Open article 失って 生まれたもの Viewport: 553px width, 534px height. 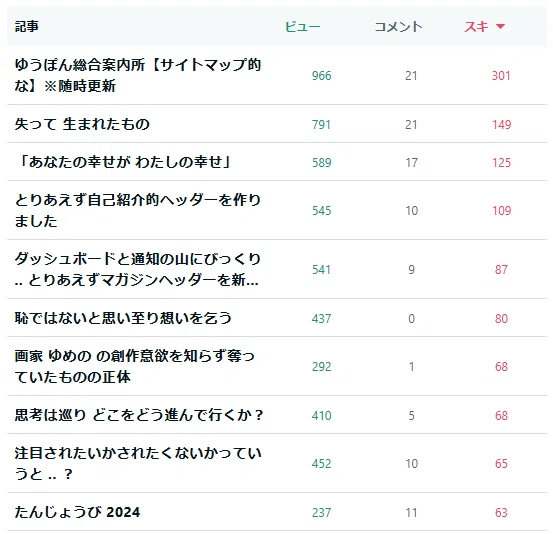pyautogui.click(x=82, y=124)
